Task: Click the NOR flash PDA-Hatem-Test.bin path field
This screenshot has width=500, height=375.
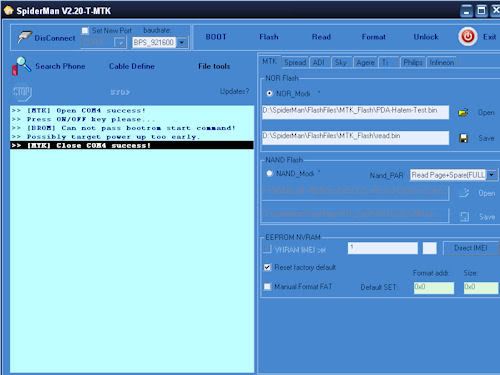Action: (355, 112)
